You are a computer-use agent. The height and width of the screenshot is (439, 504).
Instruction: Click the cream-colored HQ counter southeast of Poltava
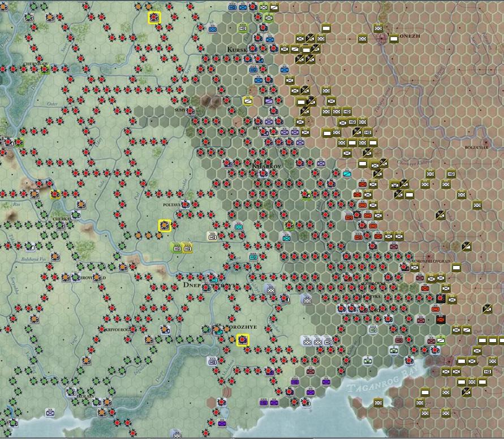[212, 236]
